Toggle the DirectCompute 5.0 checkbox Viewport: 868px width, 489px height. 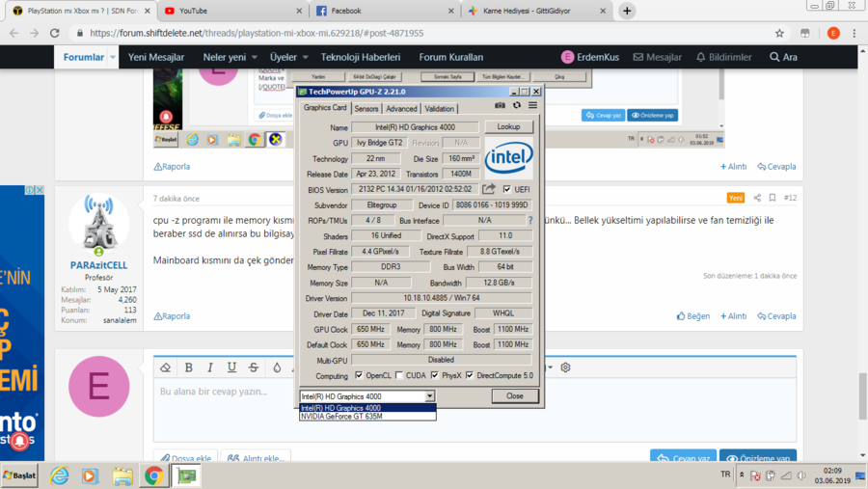(470, 375)
